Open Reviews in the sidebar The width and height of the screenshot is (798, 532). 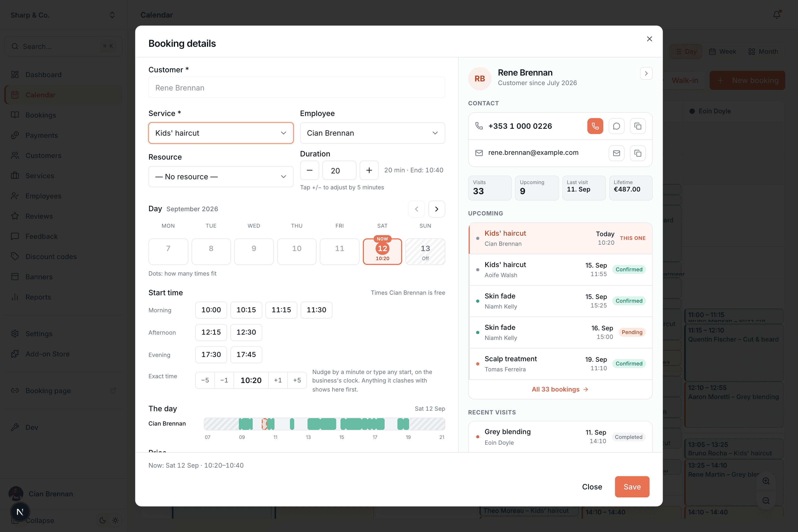(x=64, y=216)
